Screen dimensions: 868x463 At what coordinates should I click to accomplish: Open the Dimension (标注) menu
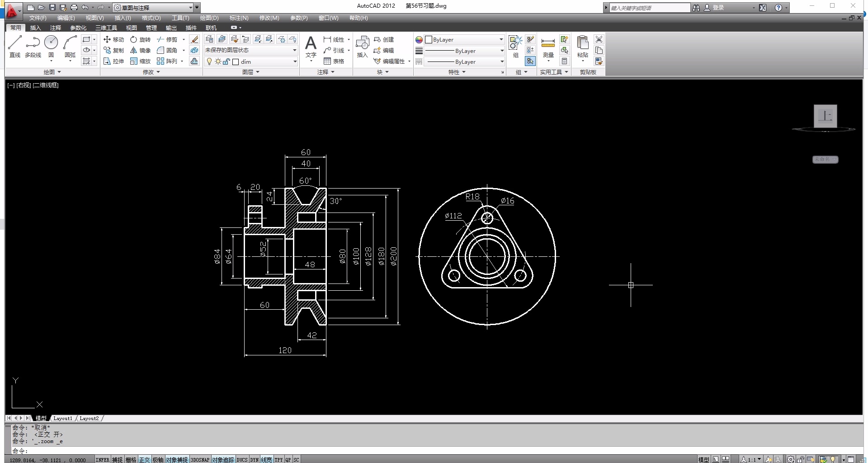tap(239, 18)
